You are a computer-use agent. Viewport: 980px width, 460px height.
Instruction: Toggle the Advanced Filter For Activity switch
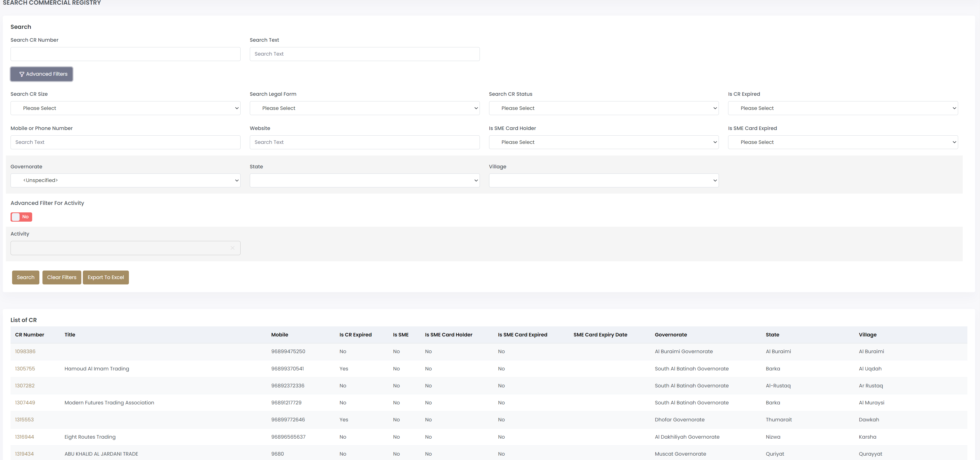tap(21, 217)
